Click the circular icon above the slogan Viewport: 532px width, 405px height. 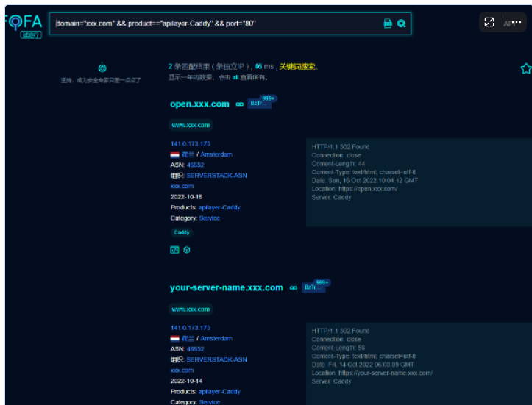[x=102, y=68]
